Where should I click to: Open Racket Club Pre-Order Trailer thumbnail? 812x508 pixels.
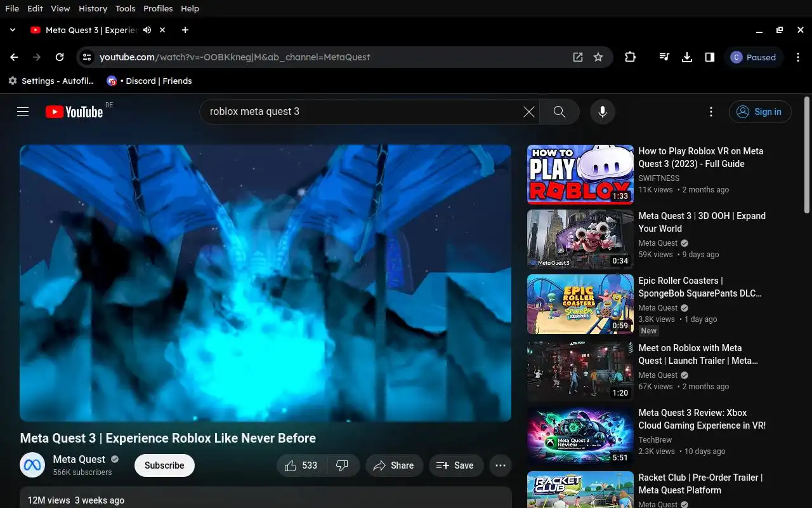[x=580, y=490]
